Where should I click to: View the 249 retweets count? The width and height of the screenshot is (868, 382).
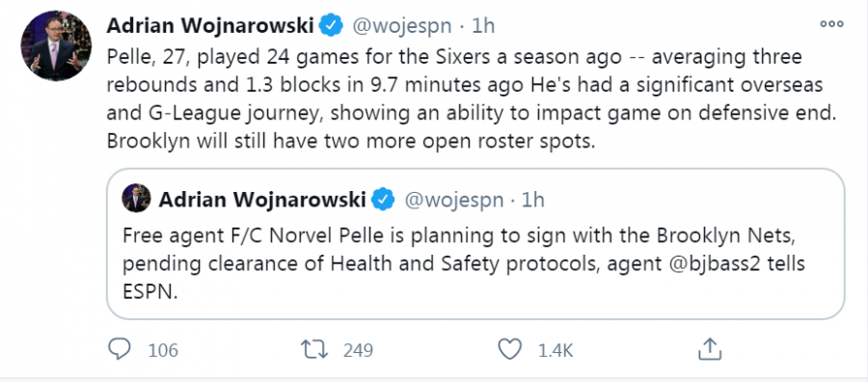(358, 350)
